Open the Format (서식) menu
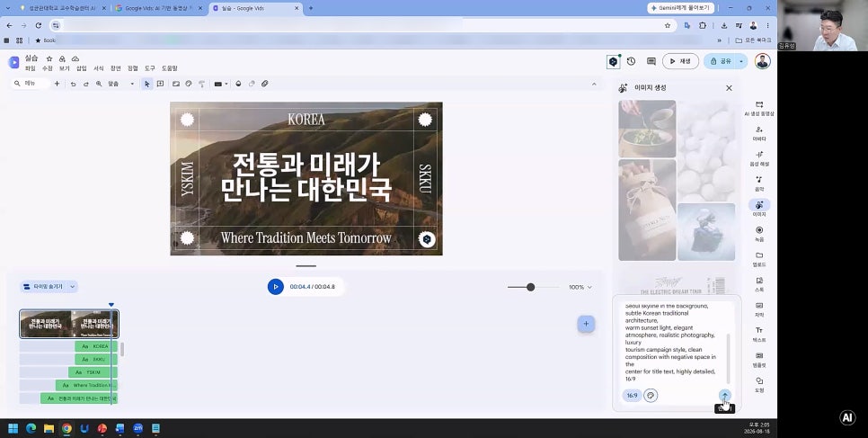The width and height of the screenshot is (868, 438). pos(99,68)
